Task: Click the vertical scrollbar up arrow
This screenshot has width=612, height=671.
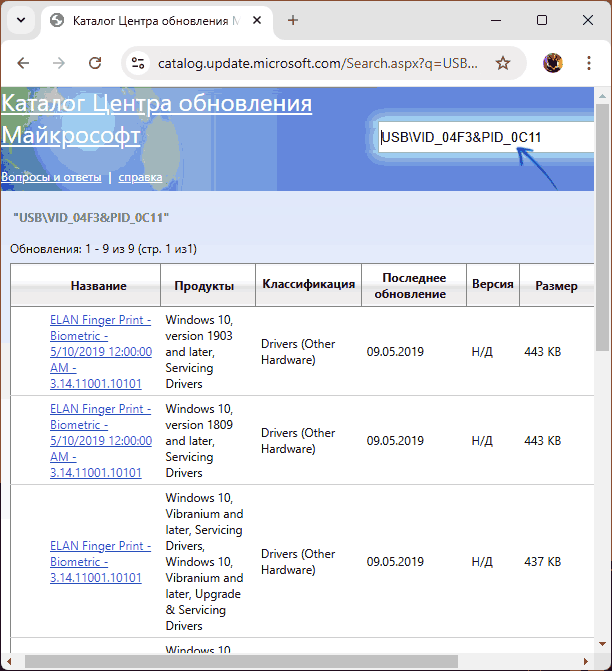Action: click(603, 96)
